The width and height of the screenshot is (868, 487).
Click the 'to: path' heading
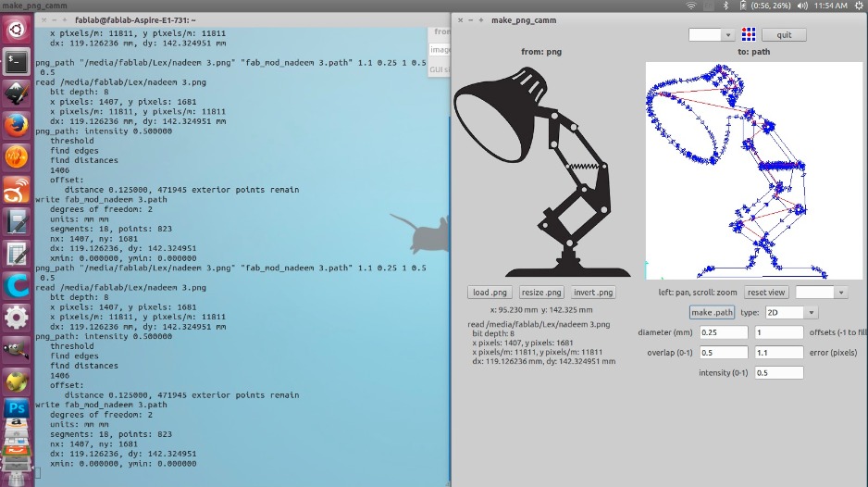pos(753,52)
